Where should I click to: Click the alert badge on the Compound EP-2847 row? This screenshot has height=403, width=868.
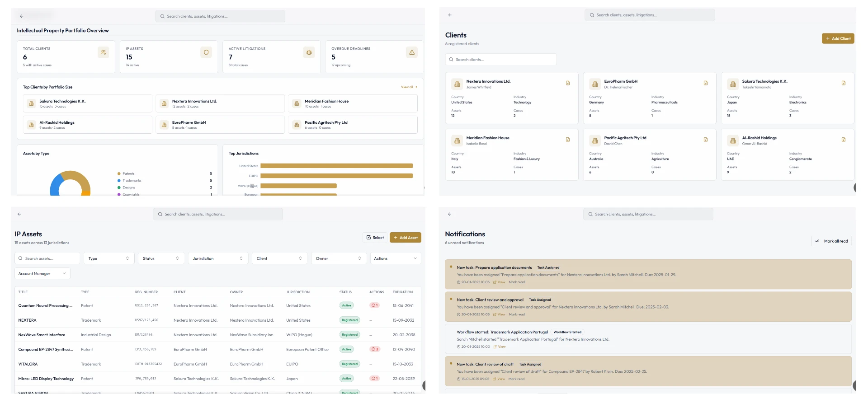pyautogui.click(x=375, y=349)
